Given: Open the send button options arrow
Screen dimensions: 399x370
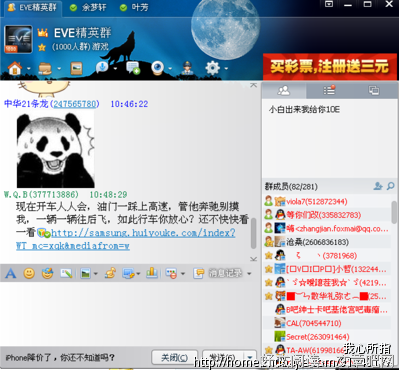Looking at the screenshot, I should [x=250, y=358].
